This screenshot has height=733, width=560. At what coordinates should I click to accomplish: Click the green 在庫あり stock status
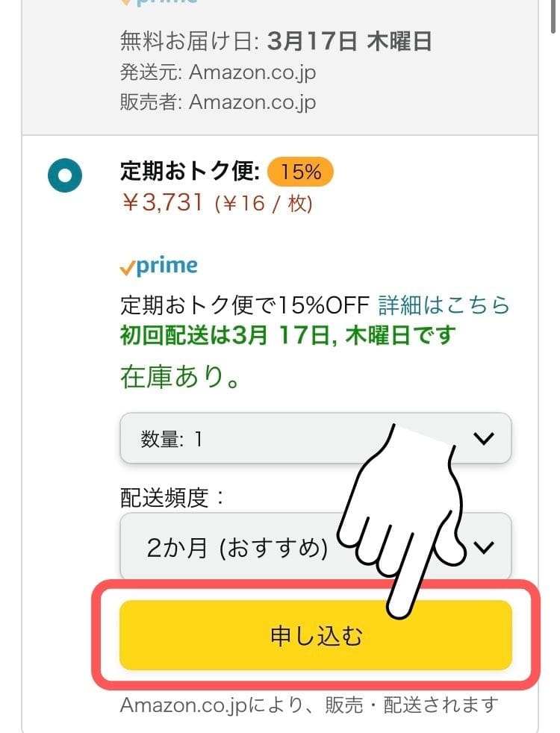click(180, 377)
